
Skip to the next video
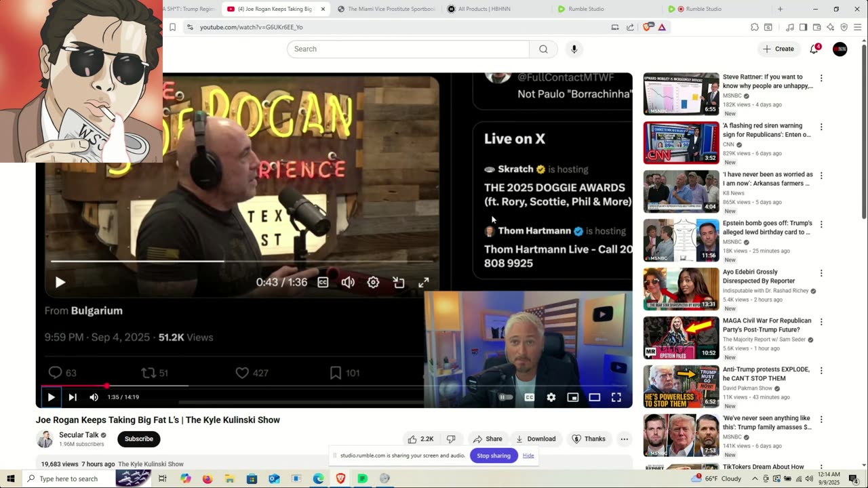coord(73,397)
